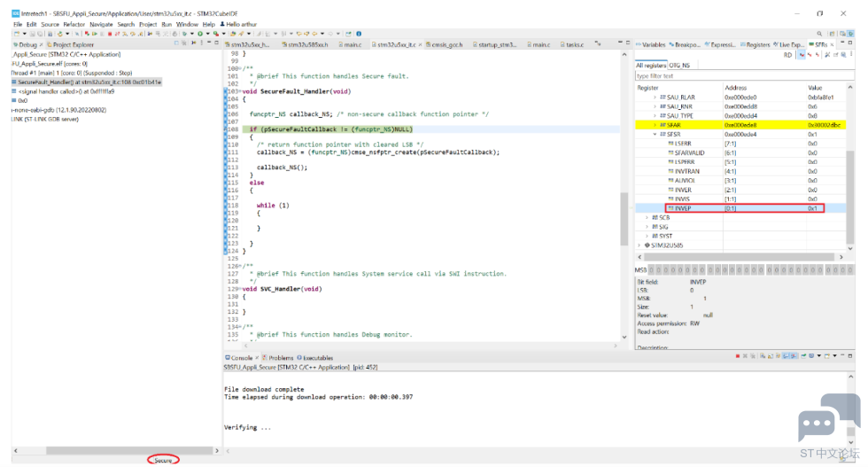The width and height of the screenshot is (868, 467).
Task: Click the green Resume debug icon
Action: pyautogui.click(x=95, y=34)
